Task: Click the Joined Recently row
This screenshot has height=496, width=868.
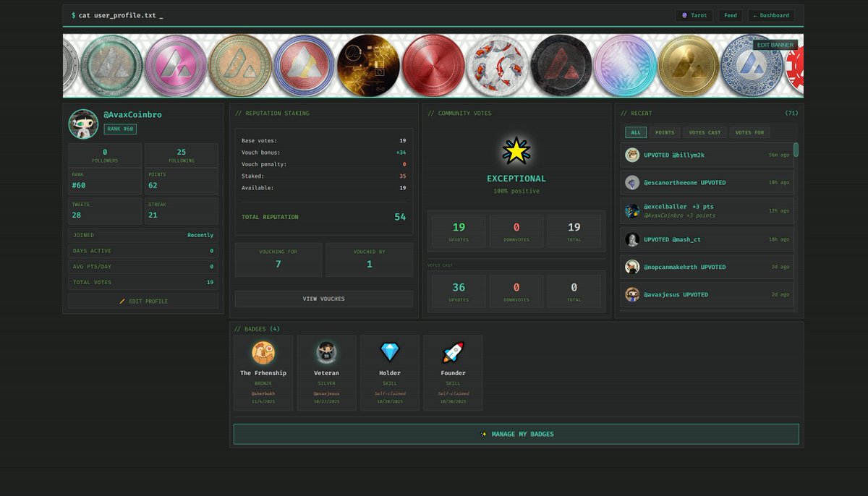Action: (x=143, y=235)
